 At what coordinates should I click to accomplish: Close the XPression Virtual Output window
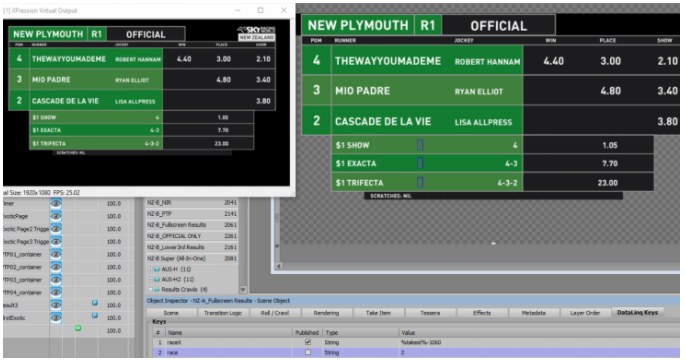284,10
